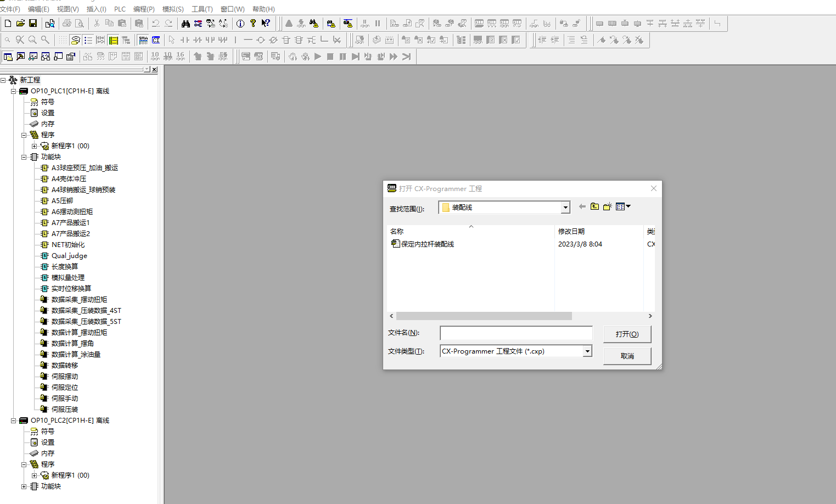Open the 查找范围 folder dropdown
836x504 pixels.
[x=565, y=208]
